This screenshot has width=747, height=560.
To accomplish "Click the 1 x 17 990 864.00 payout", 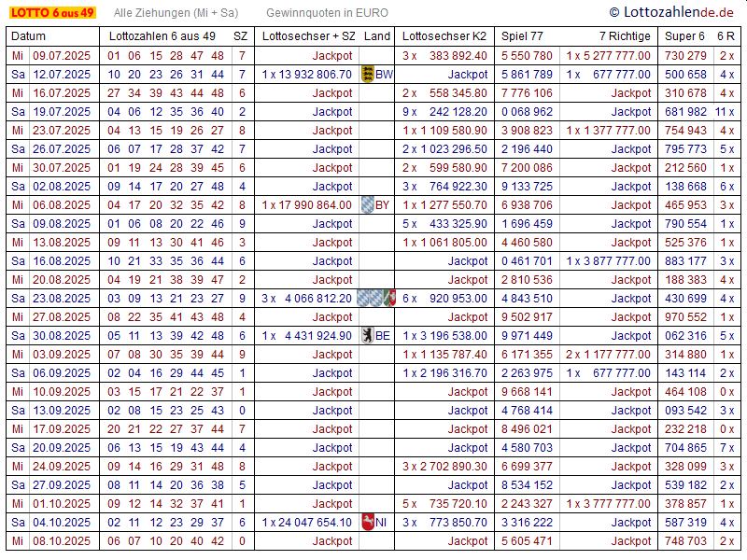I will tap(307, 205).
